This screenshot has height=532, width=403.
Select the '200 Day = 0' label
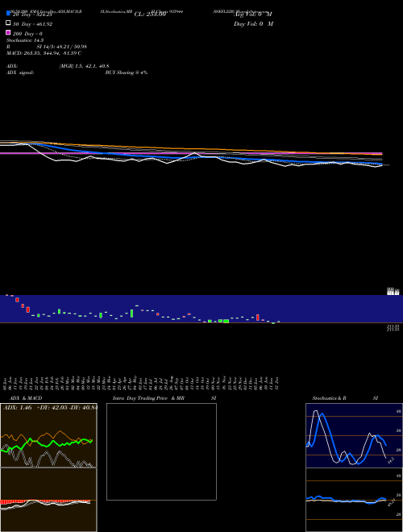(x=27, y=34)
